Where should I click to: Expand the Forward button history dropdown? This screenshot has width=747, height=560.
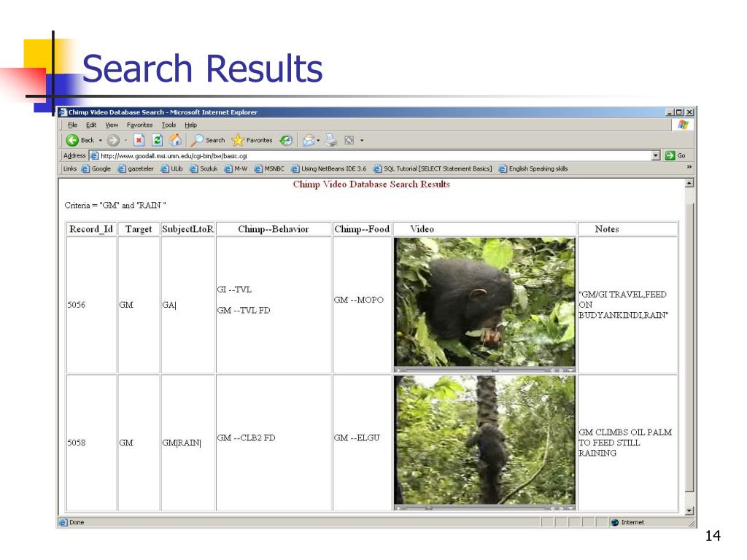click(125, 141)
